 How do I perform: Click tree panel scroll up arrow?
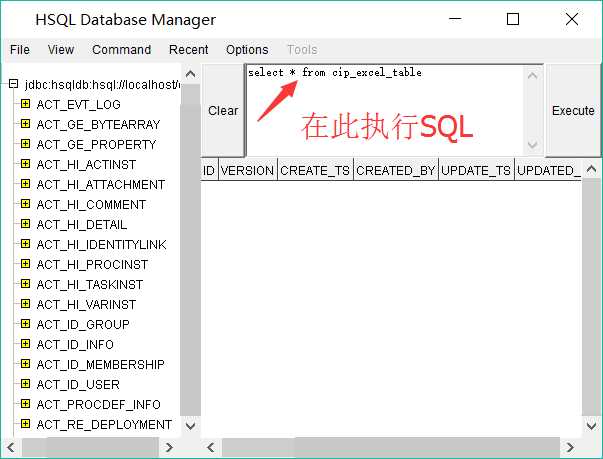(190, 74)
